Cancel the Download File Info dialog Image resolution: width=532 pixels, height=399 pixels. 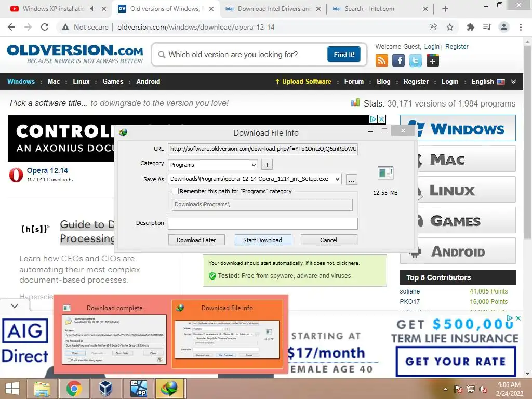(x=328, y=240)
